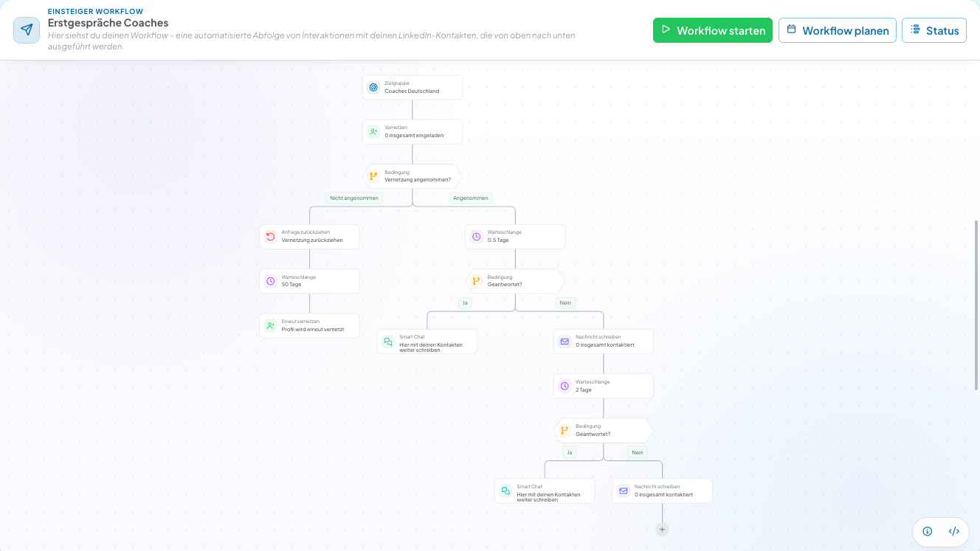This screenshot has height=551, width=980.
Task: Click the 'Angenommen' branch label
Action: coord(470,198)
